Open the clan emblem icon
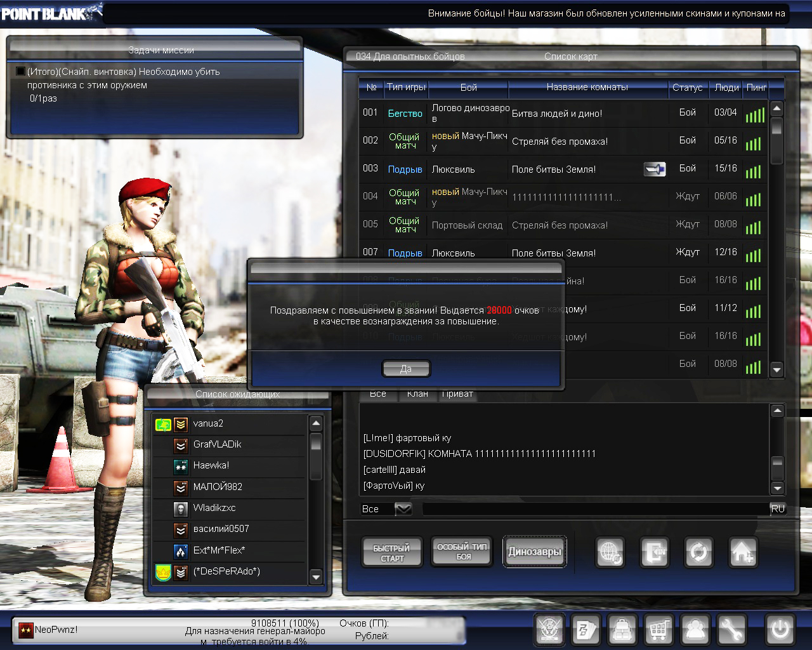This screenshot has width=812, height=650. [x=549, y=629]
